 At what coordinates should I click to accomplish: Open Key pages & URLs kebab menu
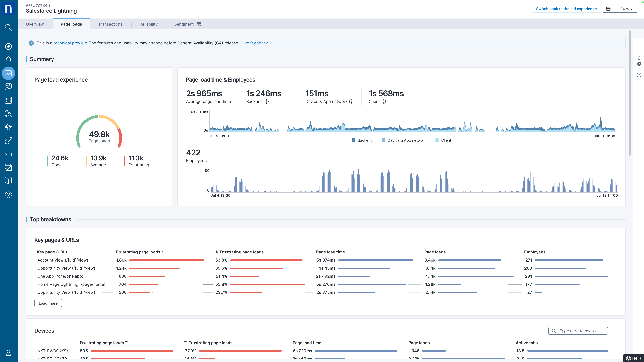coord(614,239)
